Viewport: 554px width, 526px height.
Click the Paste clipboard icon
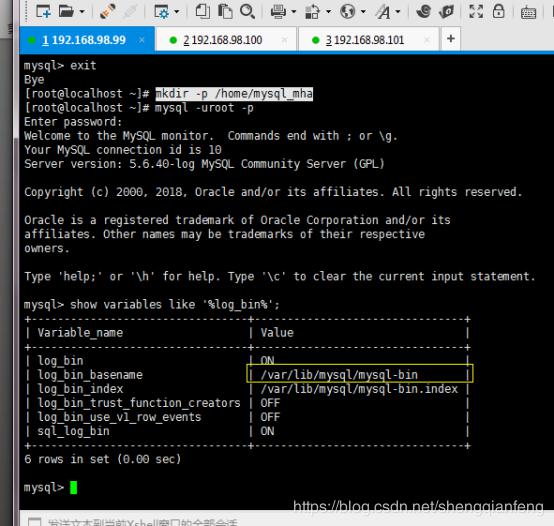[x=225, y=11]
